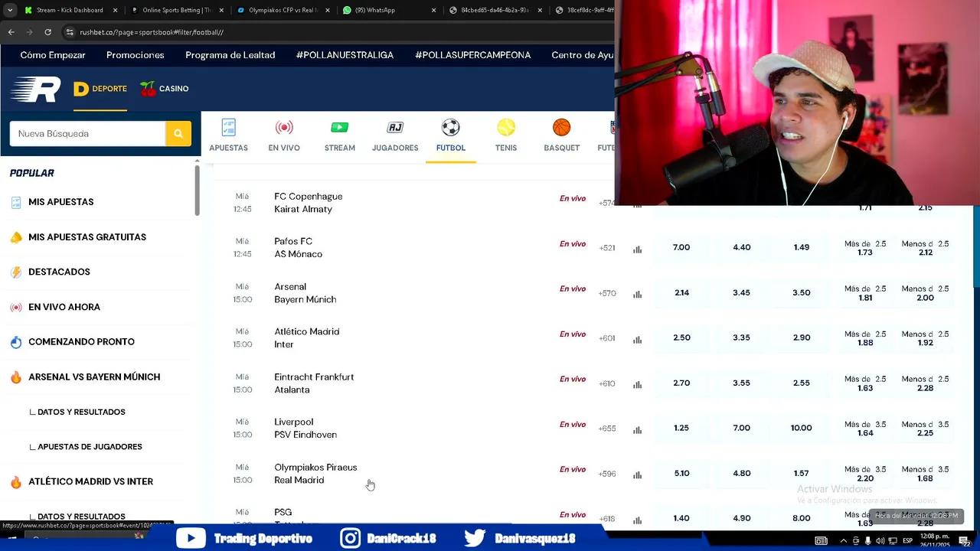The height and width of the screenshot is (551, 980).
Task: Open Promociones menu link
Action: click(136, 55)
